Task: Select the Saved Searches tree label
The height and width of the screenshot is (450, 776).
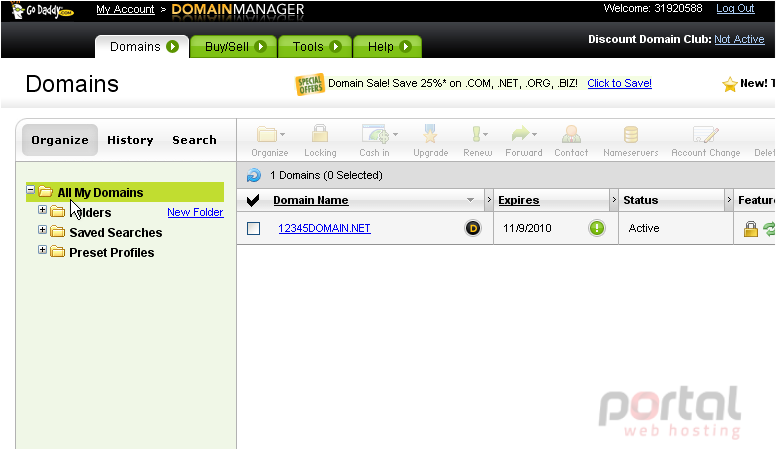Action: pyautogui.click(x=116, y=232)
